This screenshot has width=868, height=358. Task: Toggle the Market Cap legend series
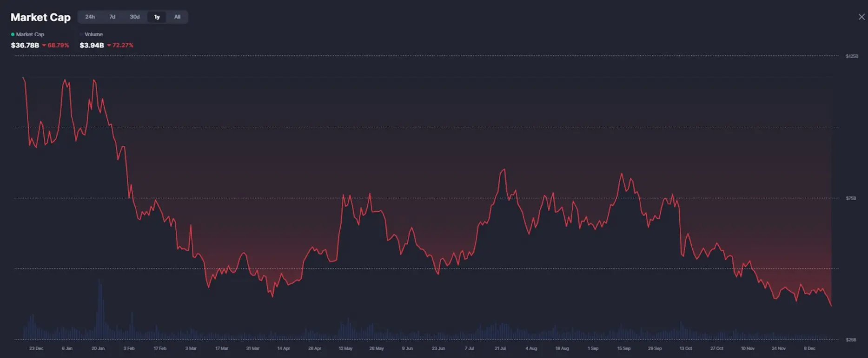(x=30, y=34)
